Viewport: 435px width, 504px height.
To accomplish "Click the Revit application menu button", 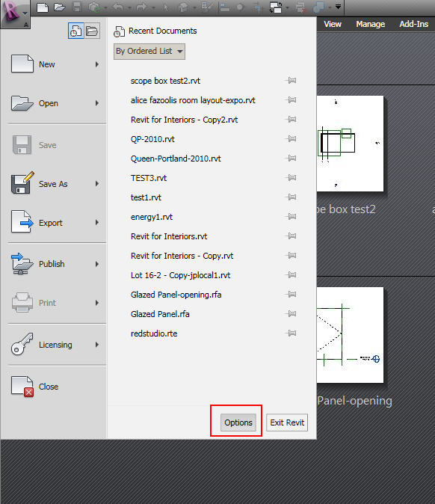I will coord(15,13).
